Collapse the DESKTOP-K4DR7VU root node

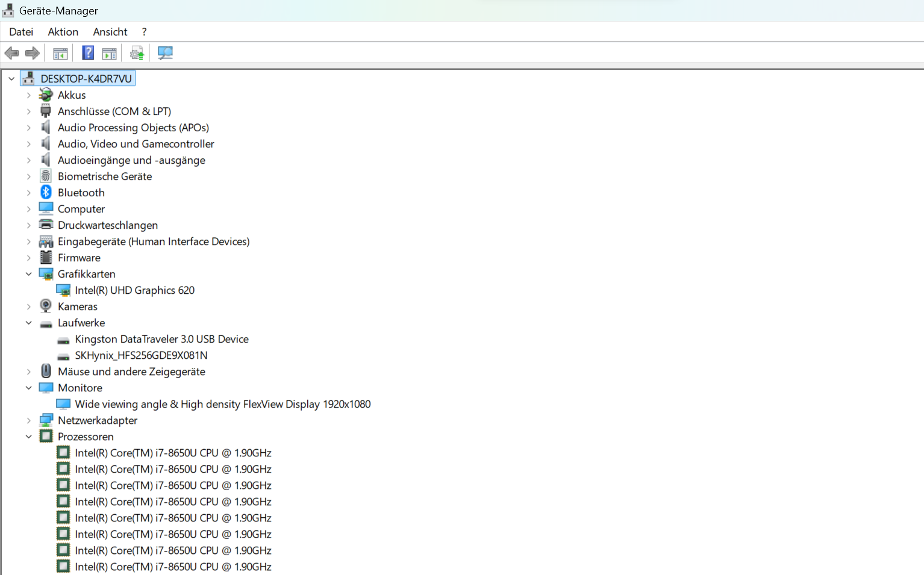pos(11,79)
